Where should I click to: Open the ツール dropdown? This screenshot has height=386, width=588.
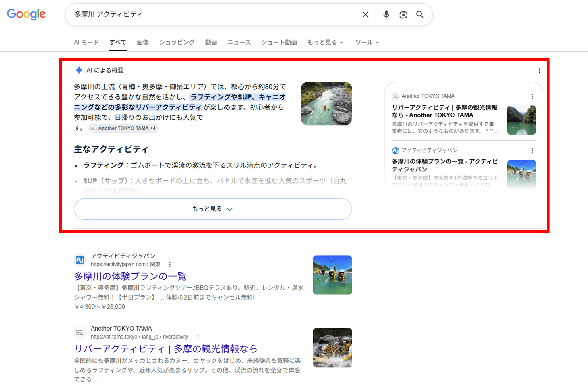[367, 43]
